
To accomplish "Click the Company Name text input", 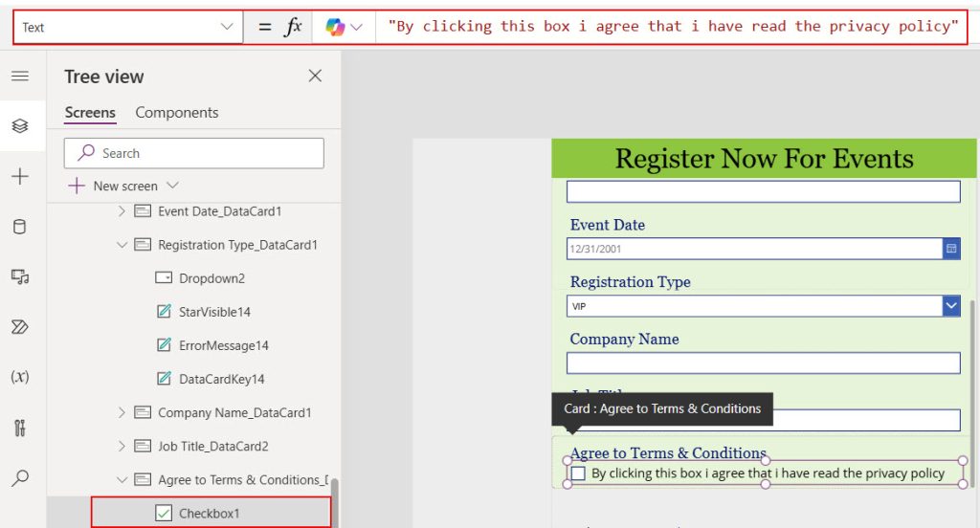I will pos(763,363).
